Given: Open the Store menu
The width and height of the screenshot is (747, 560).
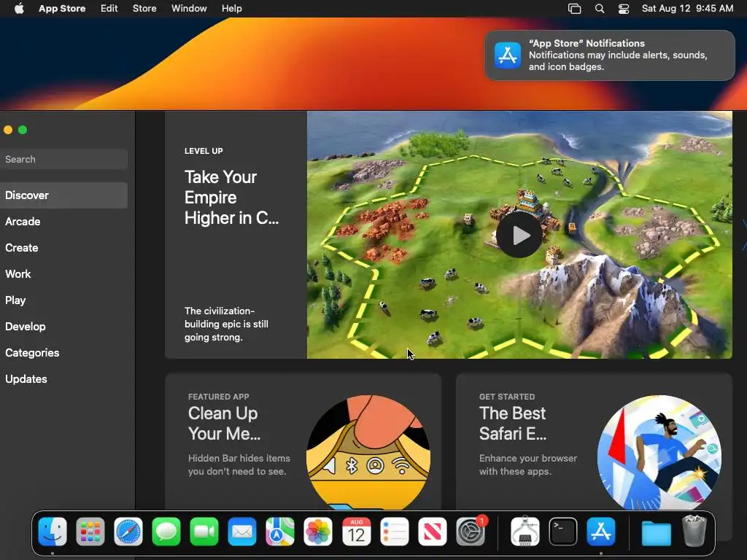Looking at the screenshot, I should click(144, 9).
